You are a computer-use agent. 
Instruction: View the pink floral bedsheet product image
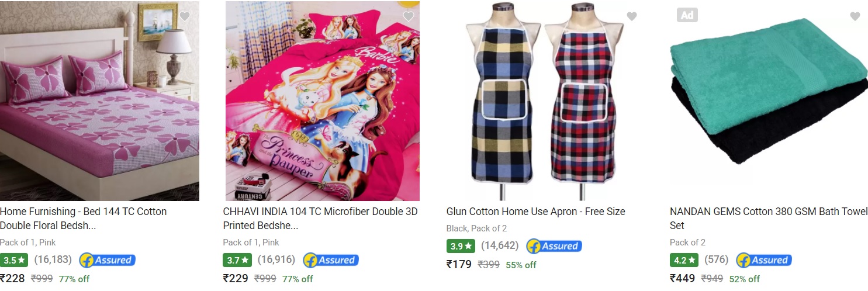click(x=99, y=101)
